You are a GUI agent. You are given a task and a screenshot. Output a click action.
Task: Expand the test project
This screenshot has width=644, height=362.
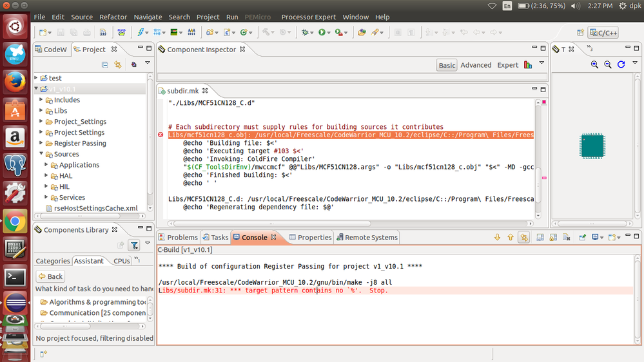click(x=36, y=77)
